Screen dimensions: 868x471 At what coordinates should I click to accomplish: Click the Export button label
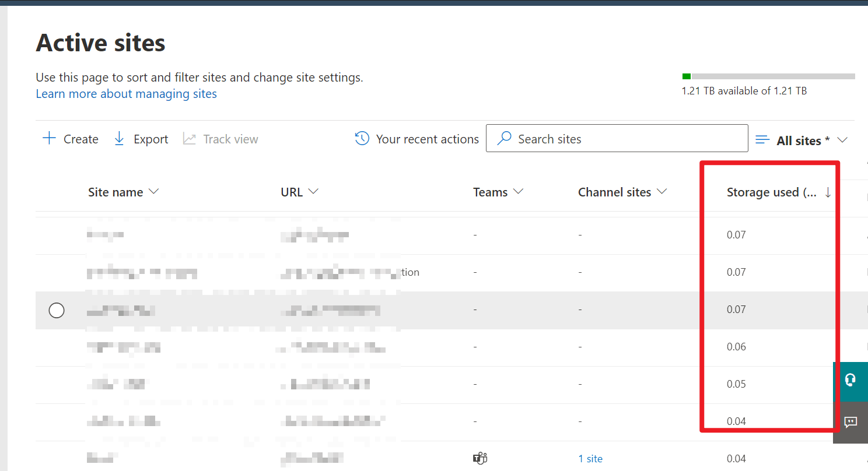[x=150, y=139]
